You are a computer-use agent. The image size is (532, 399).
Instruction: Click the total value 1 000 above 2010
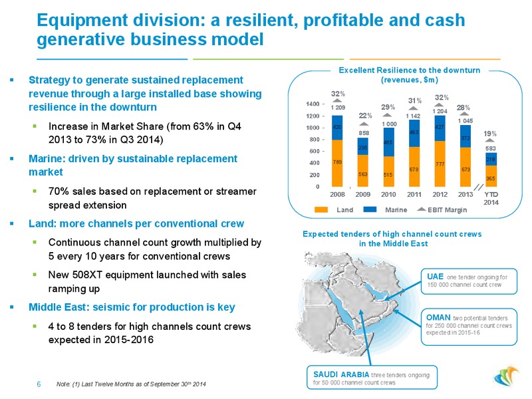click(389, 124)
